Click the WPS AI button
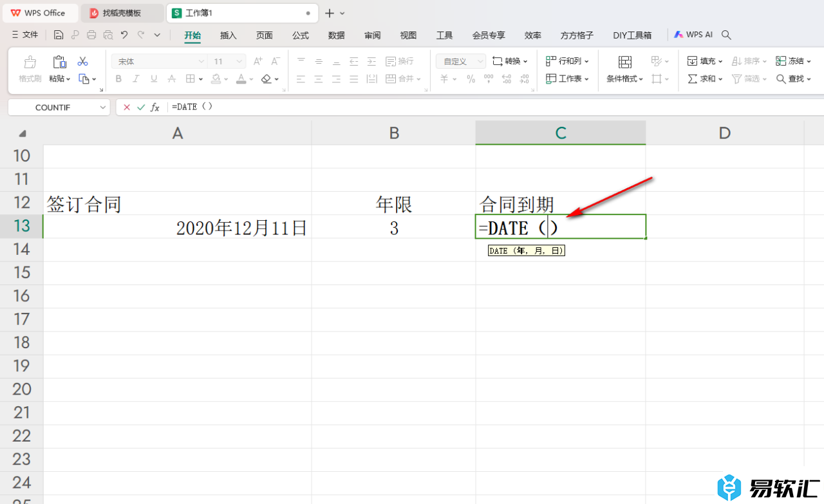This screenshot has width=824, height=504. click(x=693, y=35)
